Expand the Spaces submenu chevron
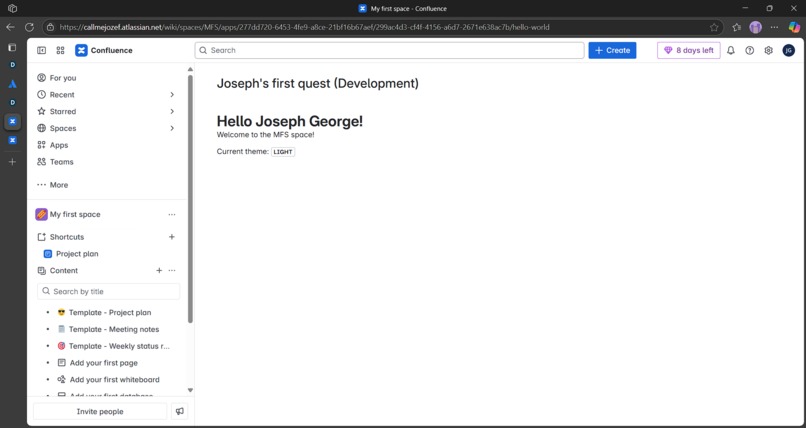 point(172,128)
